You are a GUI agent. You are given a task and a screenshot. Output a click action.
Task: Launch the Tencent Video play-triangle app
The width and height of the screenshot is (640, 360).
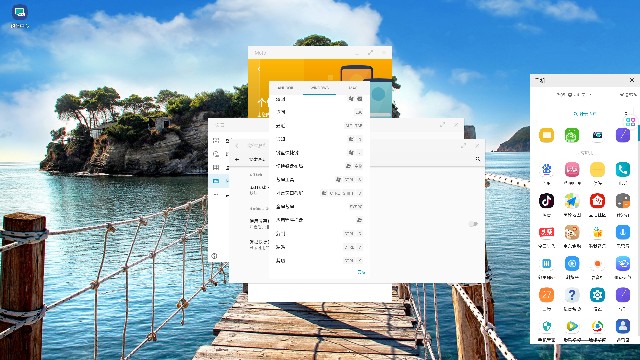tap(572, 326)
